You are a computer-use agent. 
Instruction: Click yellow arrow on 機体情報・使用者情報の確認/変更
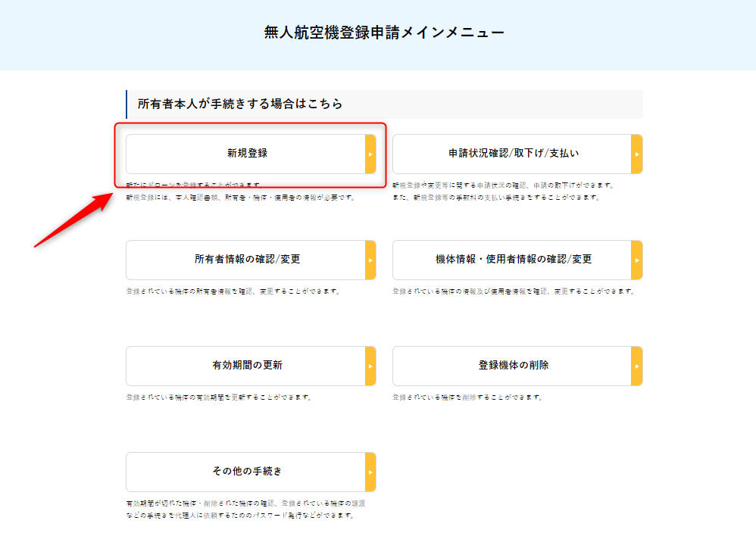pyautogui.click(x=636, y=260)
